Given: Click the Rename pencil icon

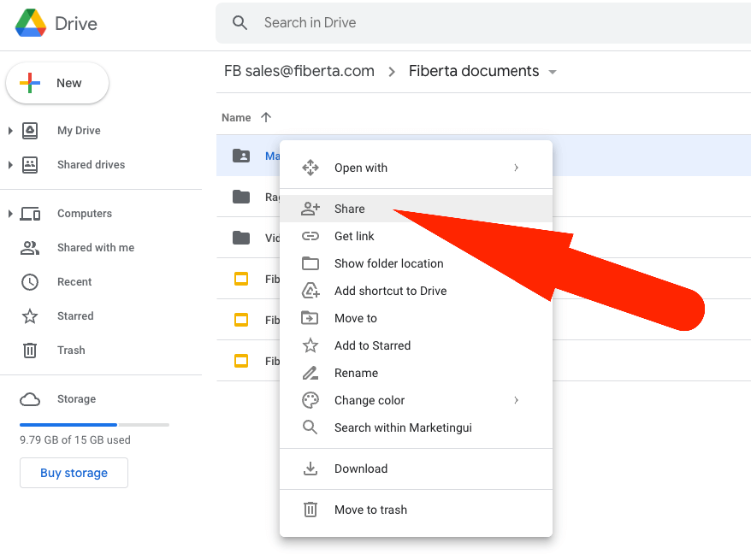Looking at the screenshot, I should [x=310, y=373].
